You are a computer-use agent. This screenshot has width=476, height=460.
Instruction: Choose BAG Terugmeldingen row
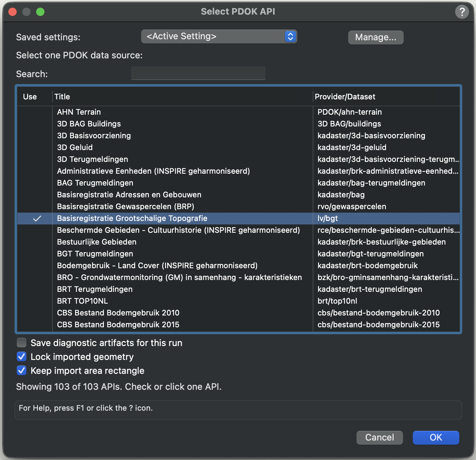tap(238, 183)
